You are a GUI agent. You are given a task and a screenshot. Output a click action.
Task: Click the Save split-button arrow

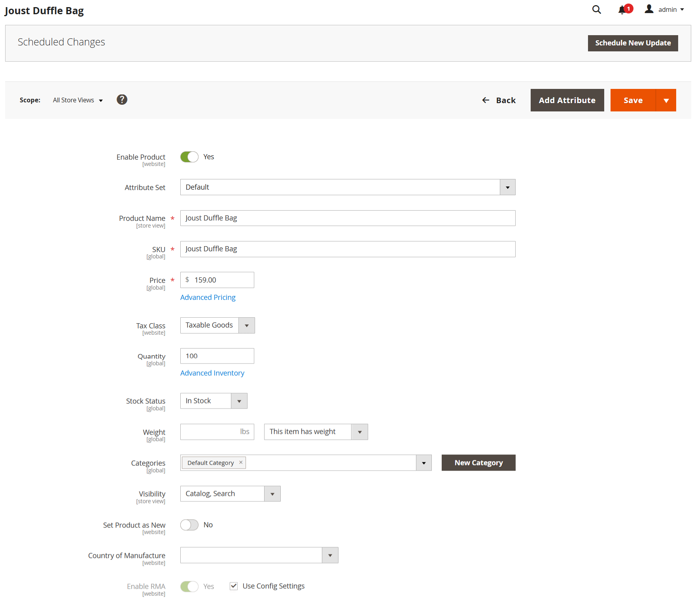click(x=666, y=100)
